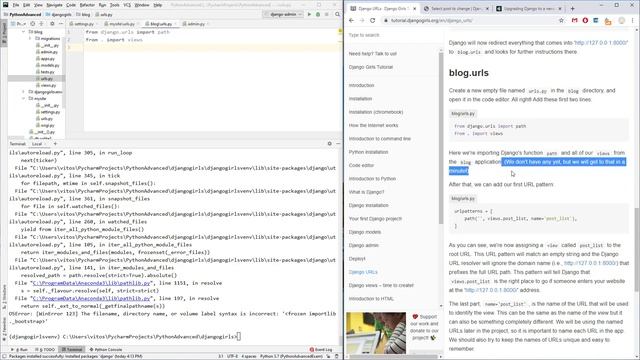Close the 'Select post to change' browser tab

click(487, 8)
